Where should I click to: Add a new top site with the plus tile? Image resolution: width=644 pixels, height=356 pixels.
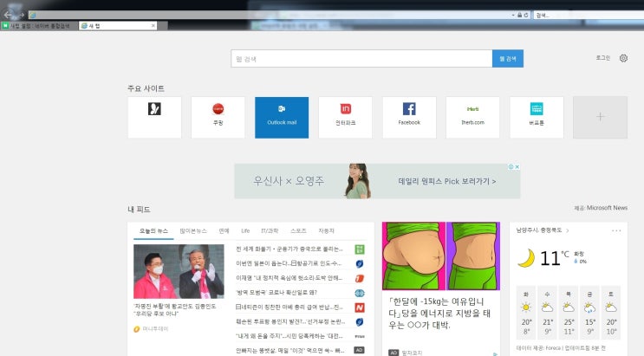pos(600,118)
